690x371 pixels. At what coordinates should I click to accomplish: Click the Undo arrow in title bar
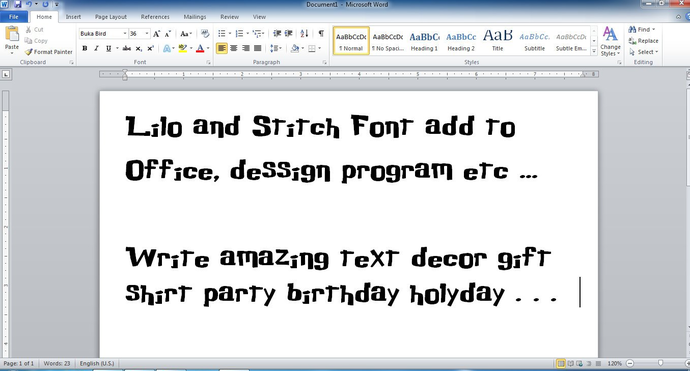click(29, 4)
